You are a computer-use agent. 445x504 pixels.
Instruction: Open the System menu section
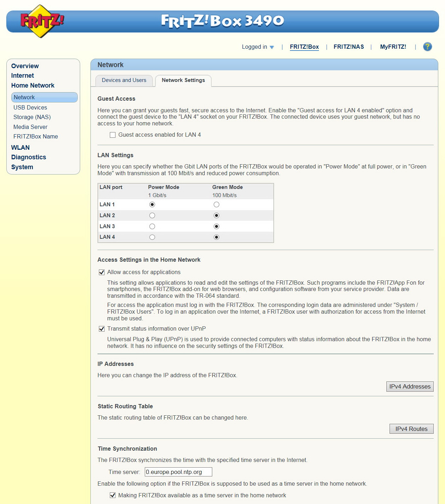22,167
